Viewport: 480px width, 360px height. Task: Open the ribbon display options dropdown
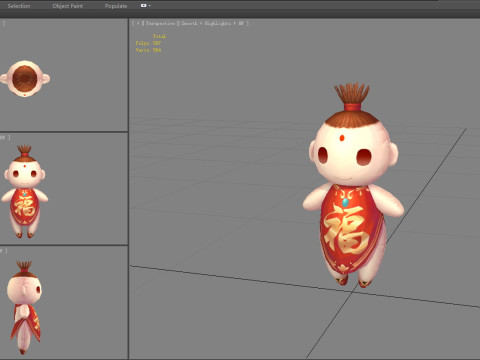[146, 6]
